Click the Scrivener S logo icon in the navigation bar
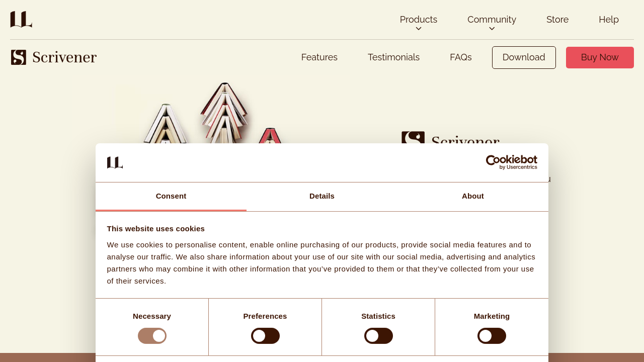Image resolution: width=644 pixels, height=362 pixels. point(19,57)
